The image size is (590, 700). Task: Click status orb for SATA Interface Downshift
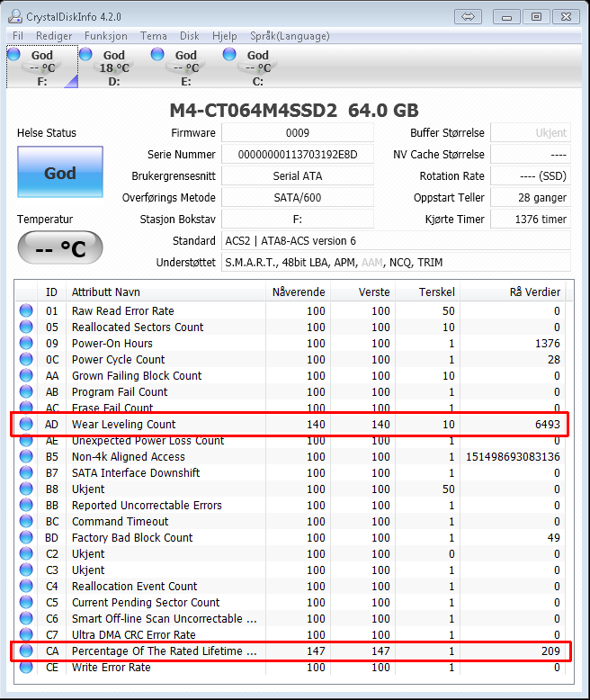pos(26,472)
